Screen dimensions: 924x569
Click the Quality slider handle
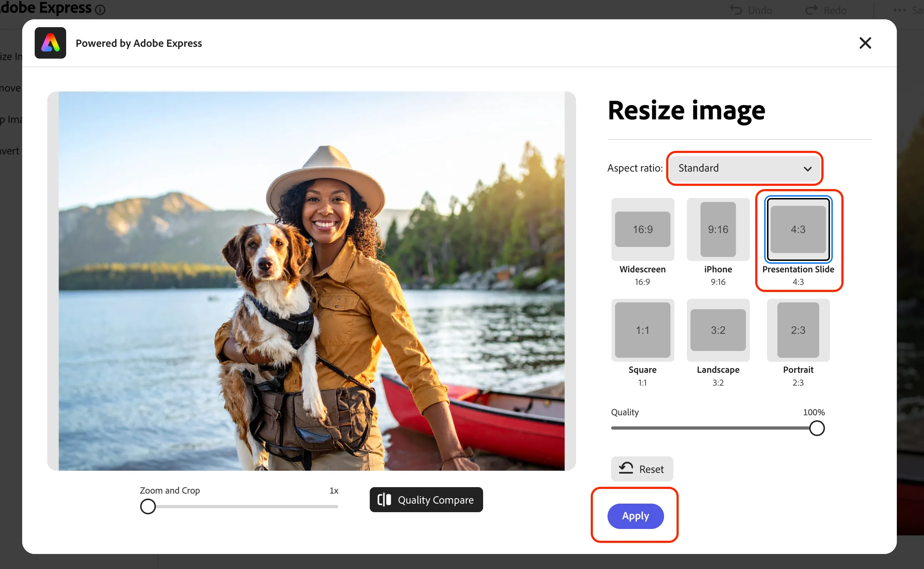pyautogui.click(x=816, y=428)
